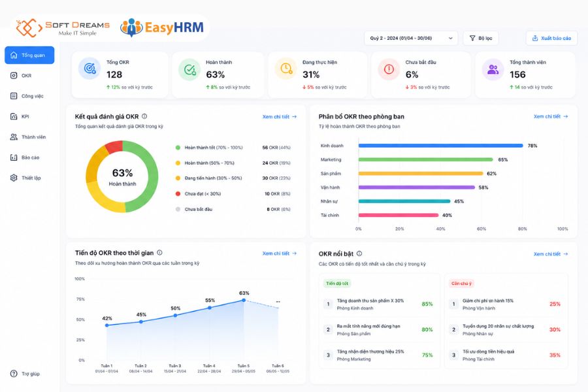This screenshot has width=588, height=392.
Task: Open the Thiết lập settings gear icon
Action: coord(14,178)
